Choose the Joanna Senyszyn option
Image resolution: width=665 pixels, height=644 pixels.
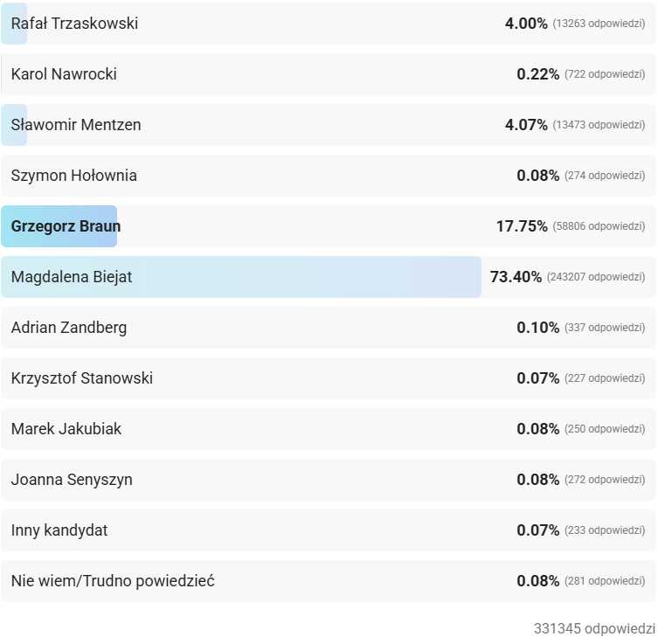pyautogui.click(x=329, y=480)
